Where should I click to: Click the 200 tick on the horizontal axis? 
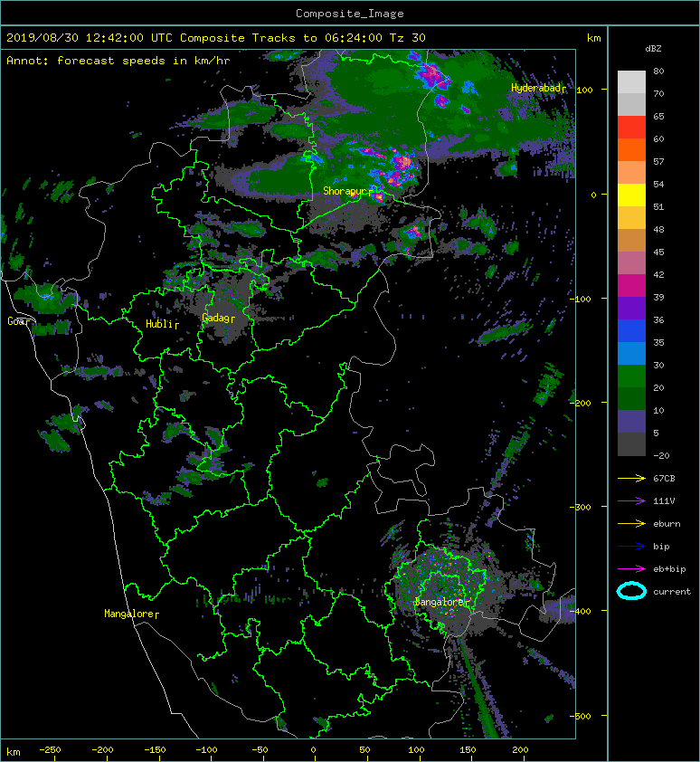click(520, 750)
